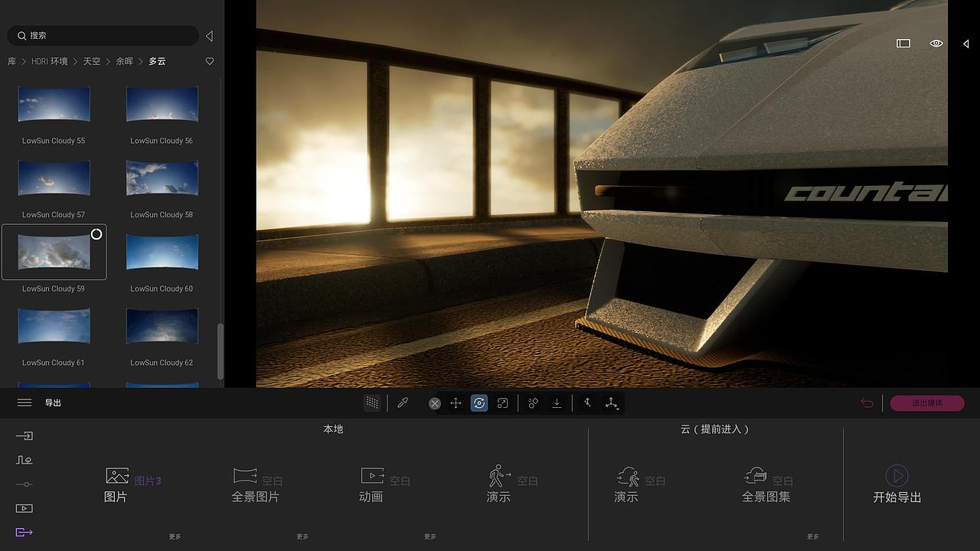Select the Rotate tool
Viewport: 980px width, 551px height.
pyautogui.click(x=479, y=403)
